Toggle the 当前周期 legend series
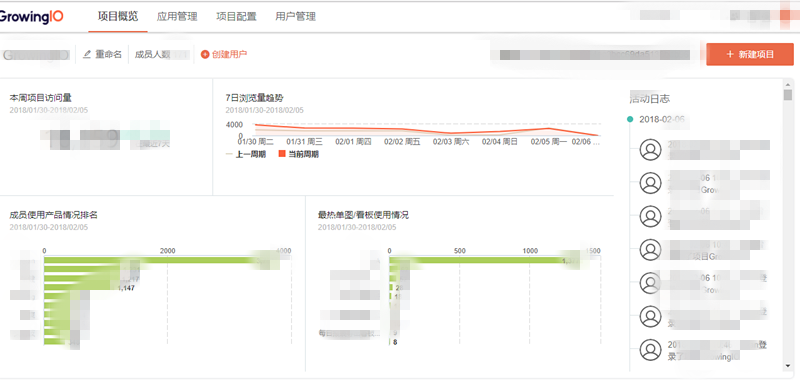The width and height of the screenshot is (800, 384). (298, 154)
